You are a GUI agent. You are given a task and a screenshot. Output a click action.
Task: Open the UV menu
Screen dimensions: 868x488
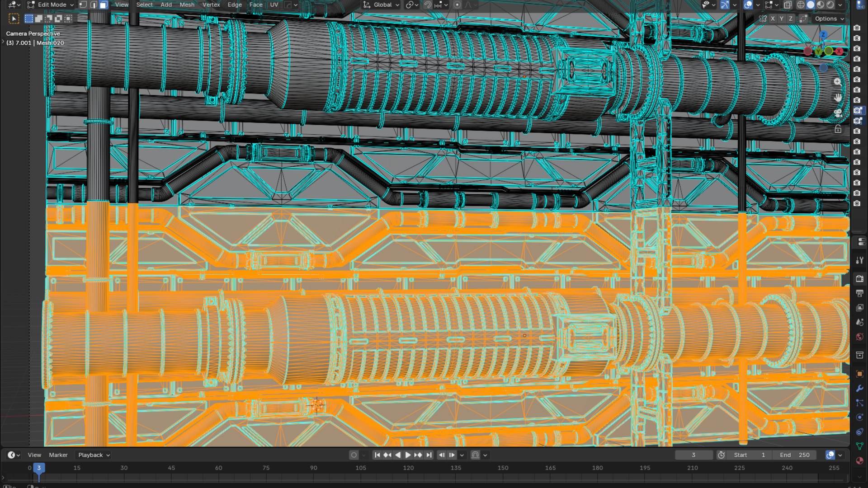(x=274, y=5)
